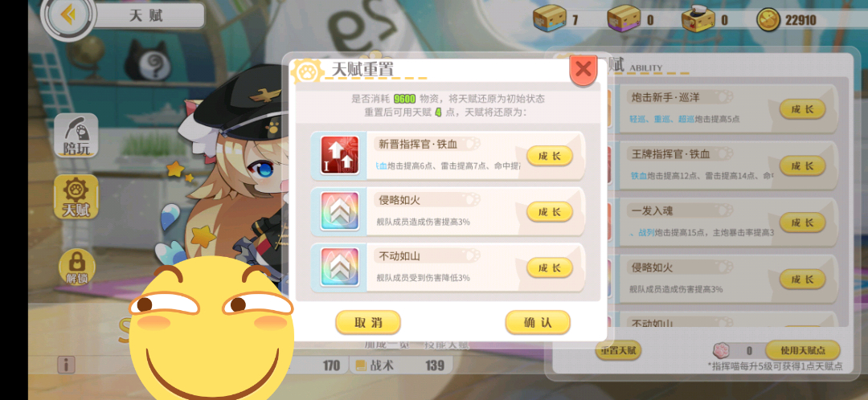Click the 重置天赋 button

tap(618, 350)
